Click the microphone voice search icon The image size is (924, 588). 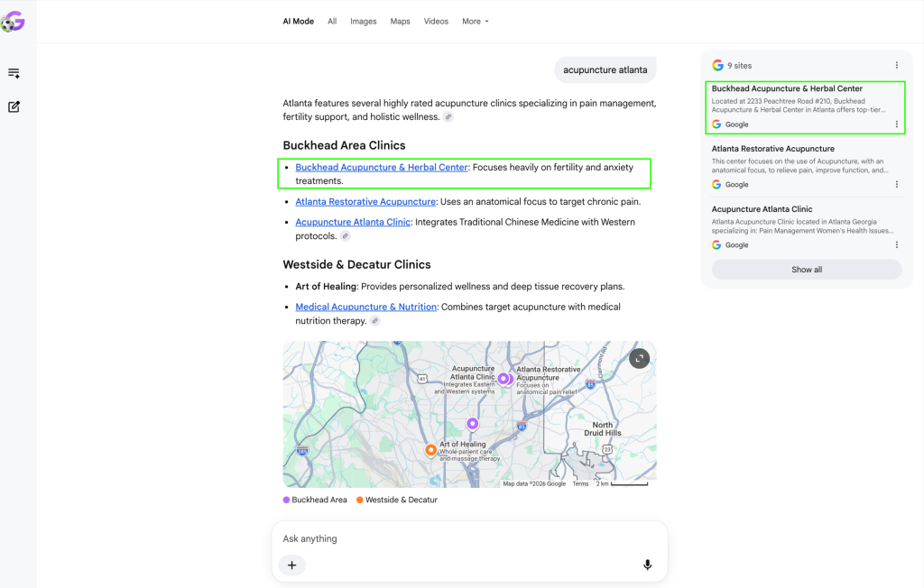pyautogui.click(x=647, y=565)
